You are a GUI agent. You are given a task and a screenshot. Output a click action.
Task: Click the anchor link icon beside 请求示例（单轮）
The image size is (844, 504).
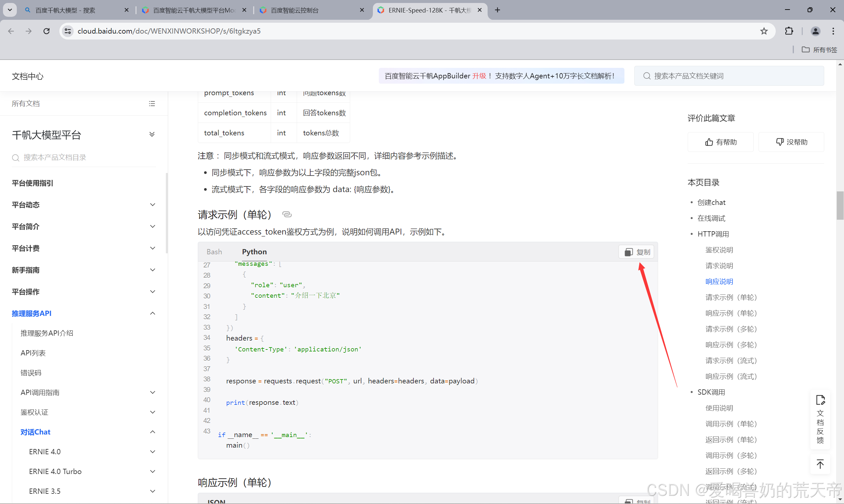tap(287, 214)
